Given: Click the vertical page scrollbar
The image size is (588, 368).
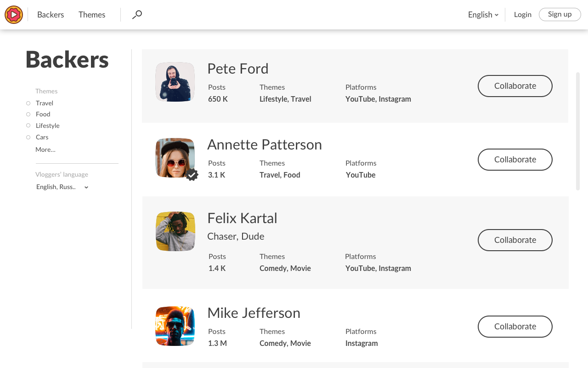Looking at the screenshot, I should pyautogui.click(x=578, y=131).
